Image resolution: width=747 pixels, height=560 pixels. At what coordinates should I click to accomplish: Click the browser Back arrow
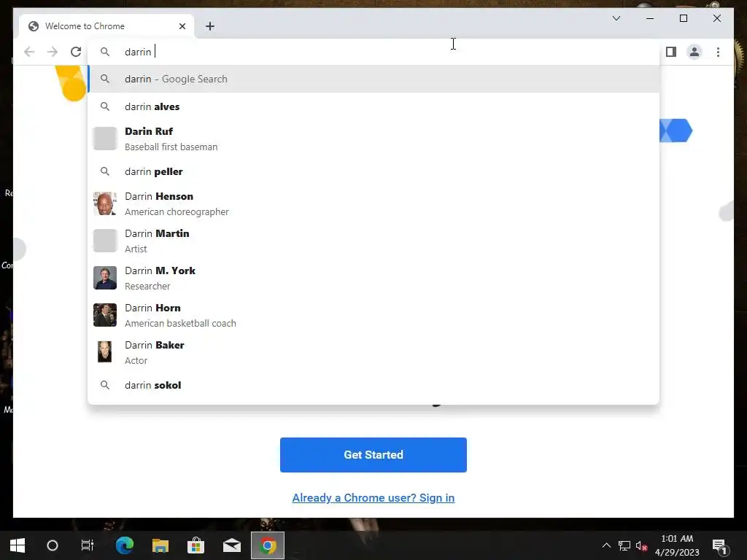pyautogui.click(x=29, y=52)
